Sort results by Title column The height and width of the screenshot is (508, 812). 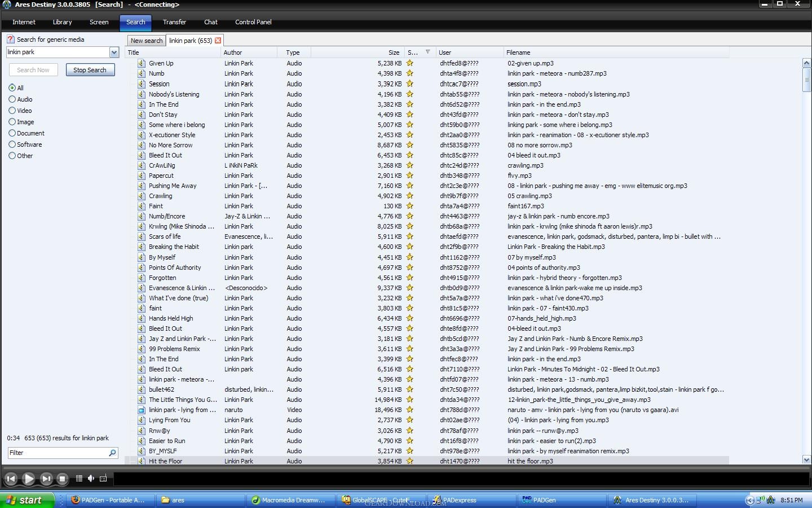point(173,52)
